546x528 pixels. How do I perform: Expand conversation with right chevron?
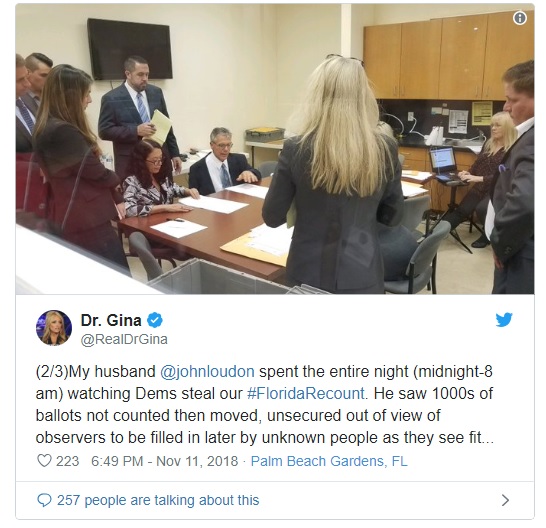coord(505,500)
